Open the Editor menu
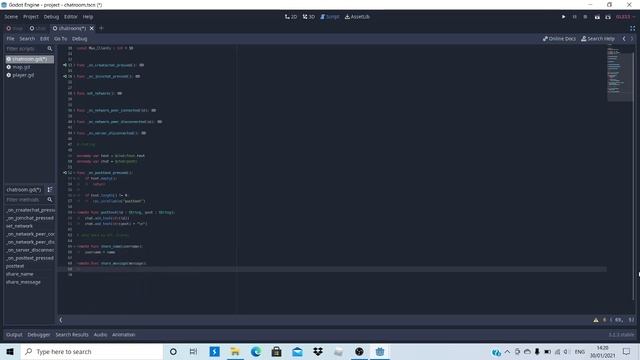640x360 pixels. click(71, 17)
